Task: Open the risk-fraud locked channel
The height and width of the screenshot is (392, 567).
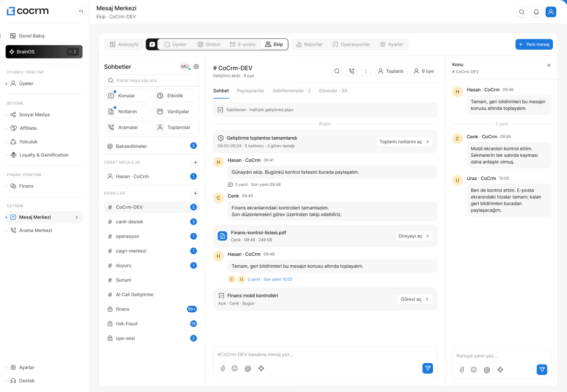Action: point(152,324)
